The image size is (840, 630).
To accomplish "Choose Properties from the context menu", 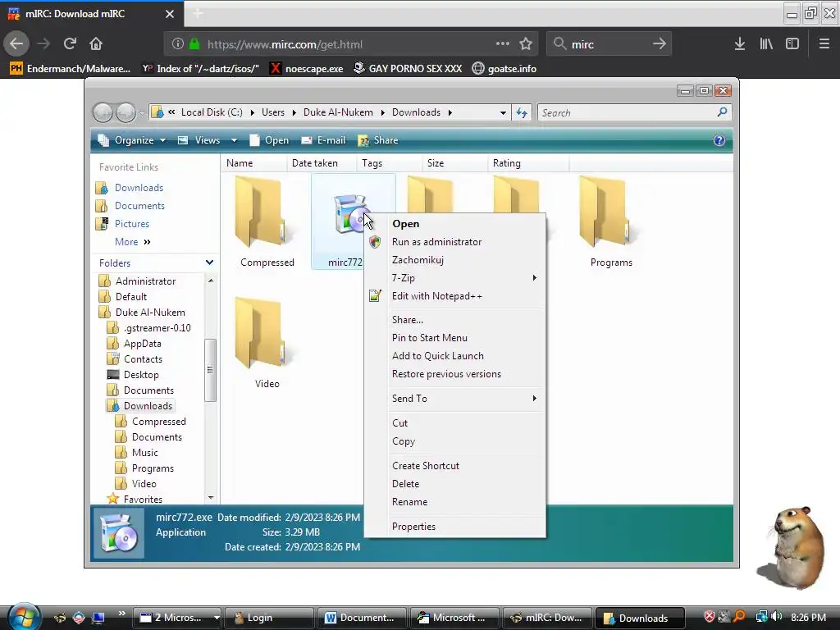I will [454, 527].
